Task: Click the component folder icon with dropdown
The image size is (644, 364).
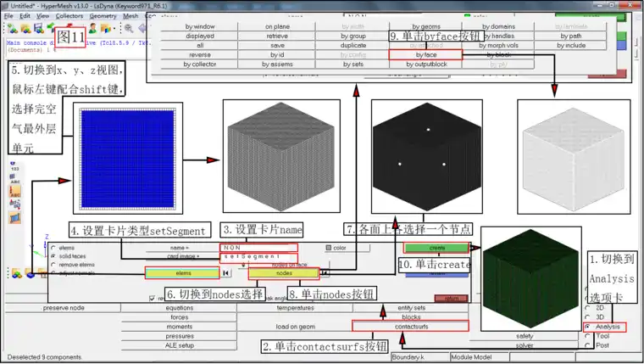Action: pyautogui.click(x=108, y=28)
